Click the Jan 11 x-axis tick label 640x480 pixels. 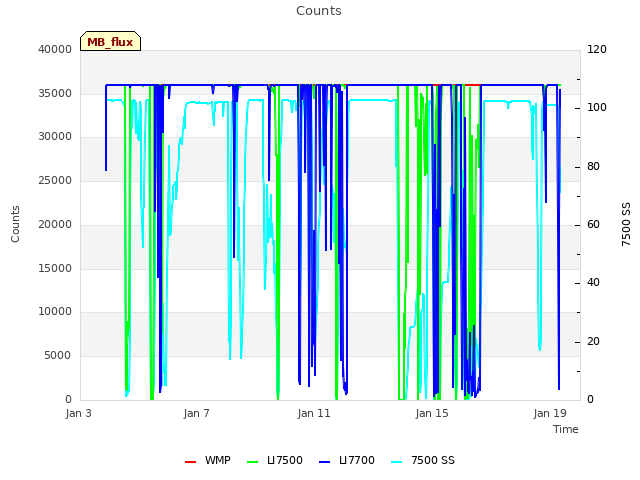tap(314, 413)
